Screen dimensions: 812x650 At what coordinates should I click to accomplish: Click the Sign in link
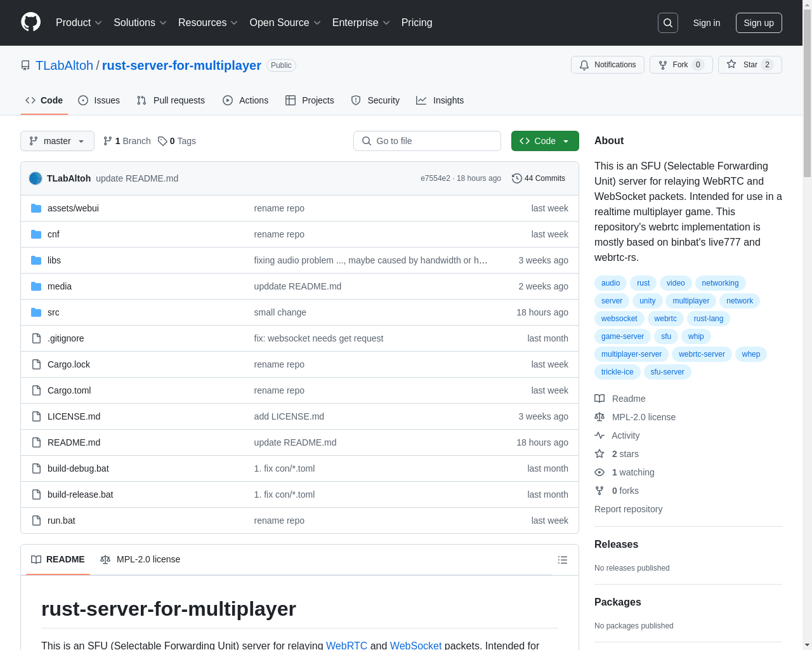pos(707,23)
